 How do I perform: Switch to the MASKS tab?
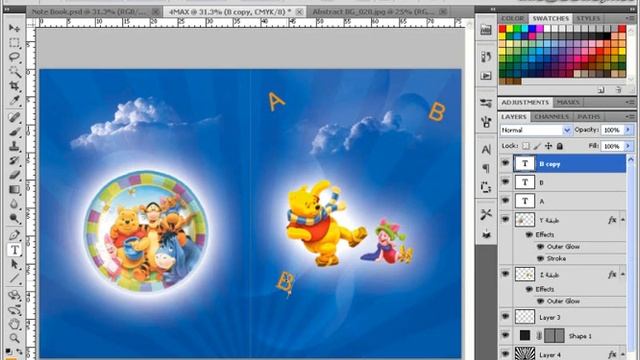(x=568, y=102)
